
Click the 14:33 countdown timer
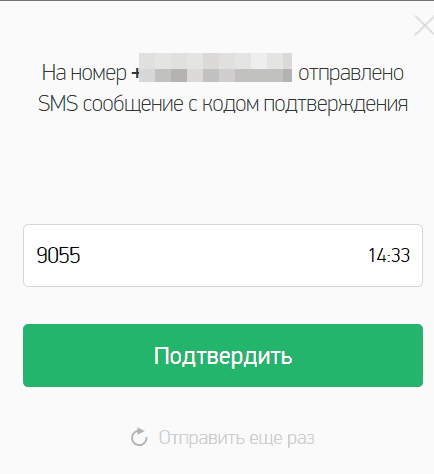pyautogui.click(x=389, y=255)
